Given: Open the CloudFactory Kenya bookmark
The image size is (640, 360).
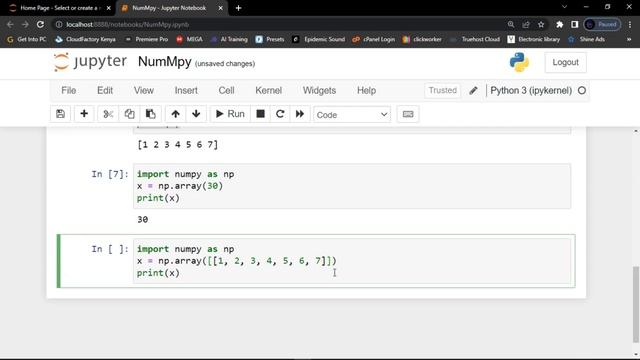Looking at the screenshot, I should (x=86, y=39).
